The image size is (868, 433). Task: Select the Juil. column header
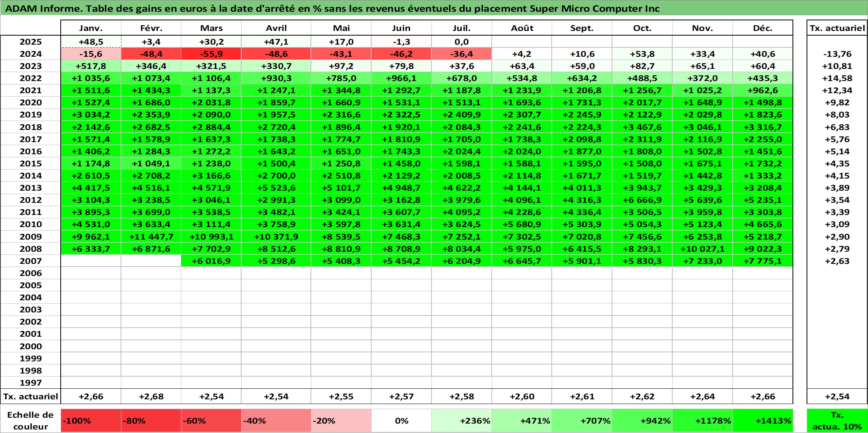click(462, 28)
